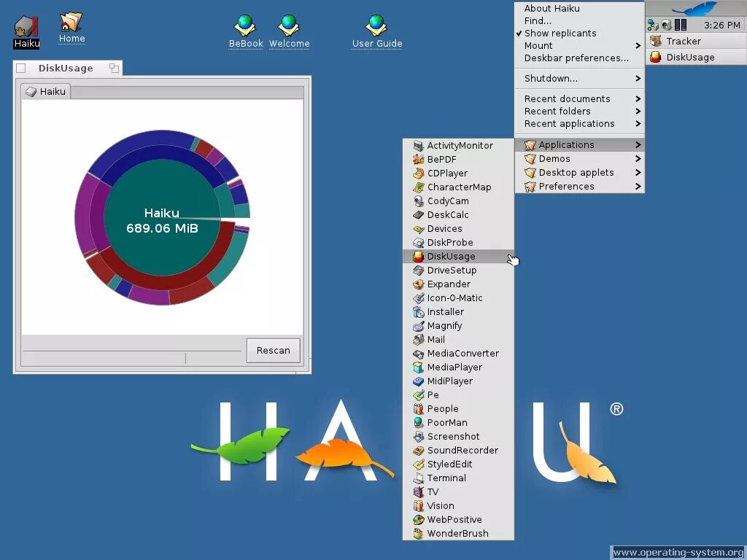This screenshot has width=747, height=560.
Task: Open Deskbar preferences...
Action: coord(579,58)
